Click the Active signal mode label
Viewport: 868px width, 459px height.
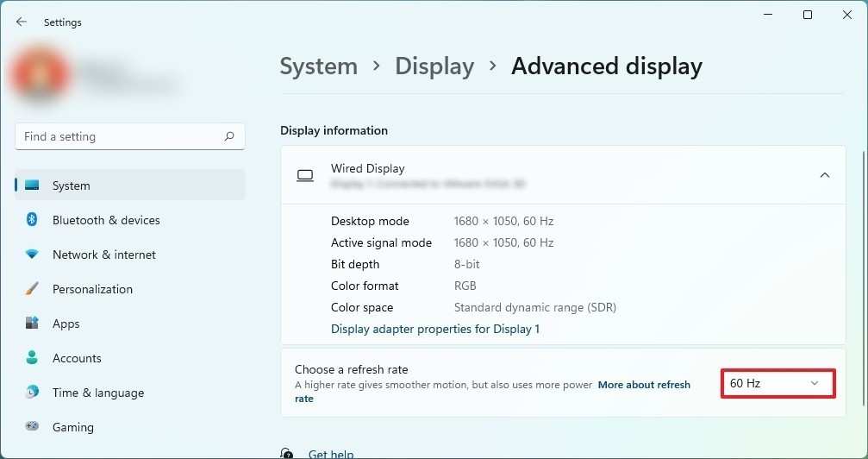click(381, 242)
